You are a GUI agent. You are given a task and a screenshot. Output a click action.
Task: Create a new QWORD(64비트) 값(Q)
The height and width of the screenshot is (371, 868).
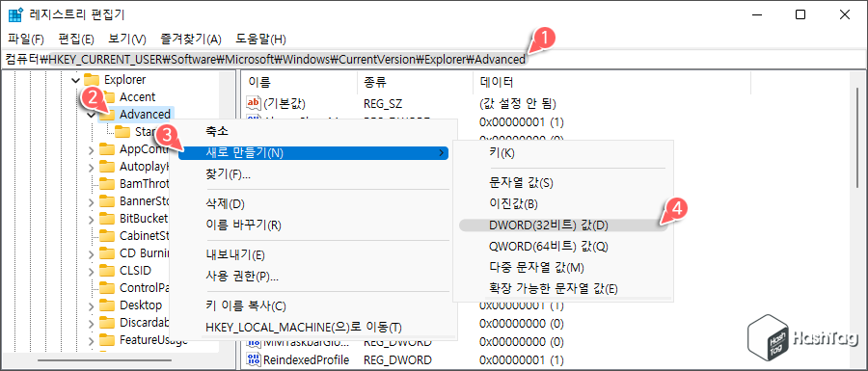coord(563,246)
